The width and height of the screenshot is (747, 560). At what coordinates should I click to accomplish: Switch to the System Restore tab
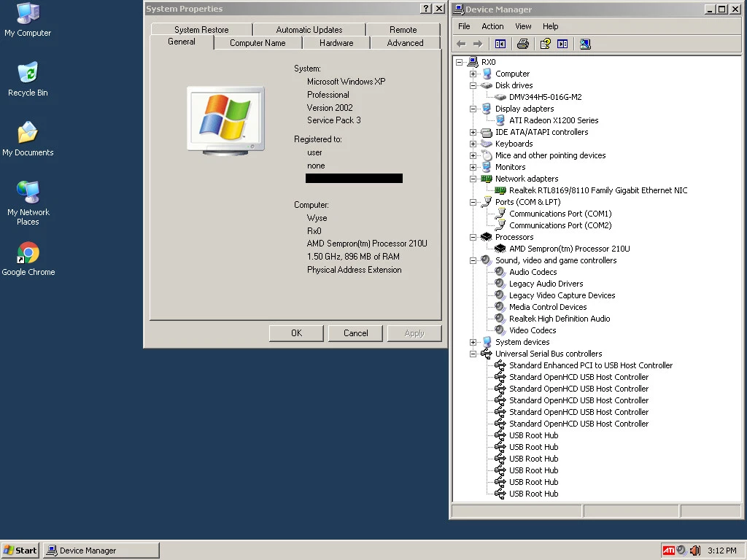201,29
